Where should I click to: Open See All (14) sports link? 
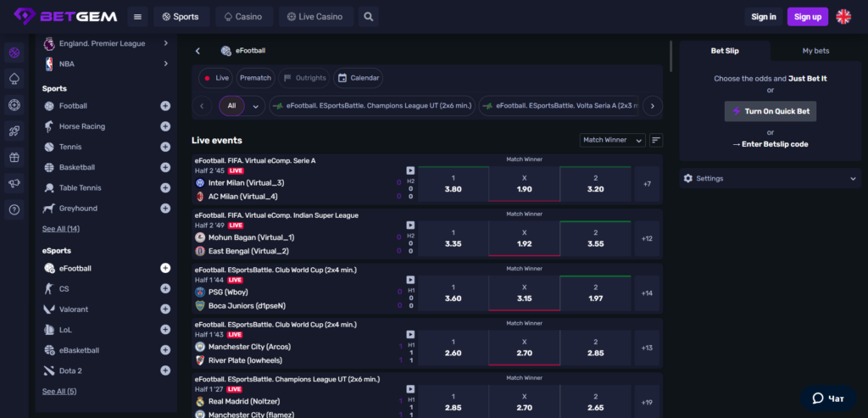tap(61, 229)
